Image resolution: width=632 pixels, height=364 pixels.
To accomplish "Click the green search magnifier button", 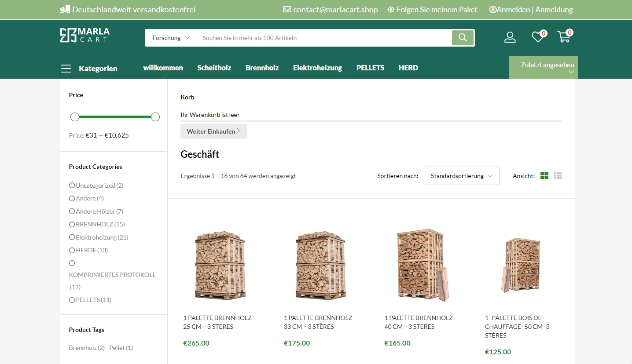I will pos(463,38).
